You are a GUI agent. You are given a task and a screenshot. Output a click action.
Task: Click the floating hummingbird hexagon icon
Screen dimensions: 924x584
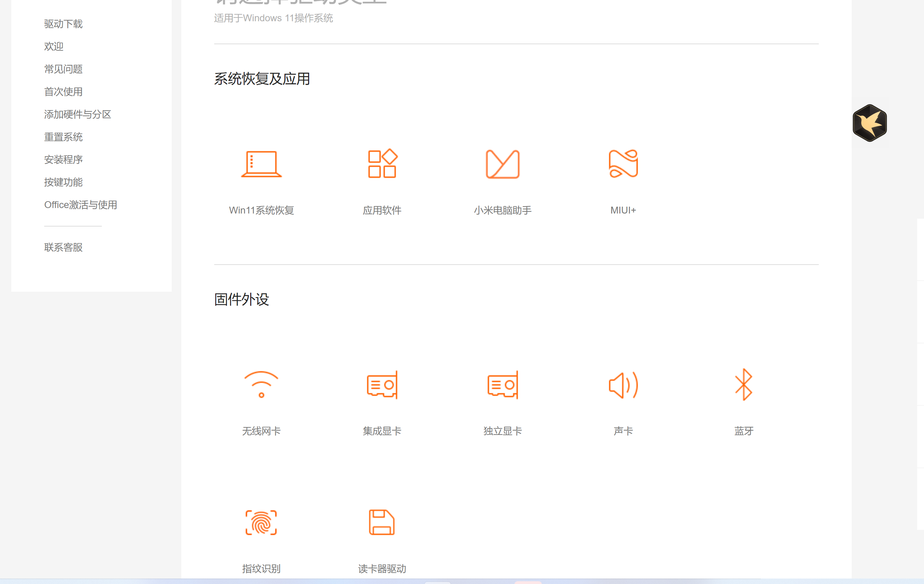[870, 123]
